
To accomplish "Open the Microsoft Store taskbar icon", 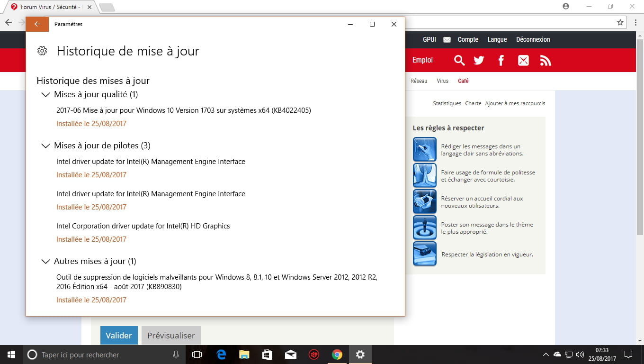I will (267, 355).
